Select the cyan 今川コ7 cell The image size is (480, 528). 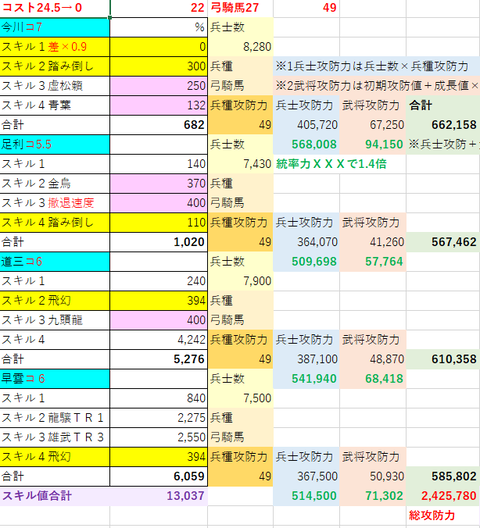(55, 27)
